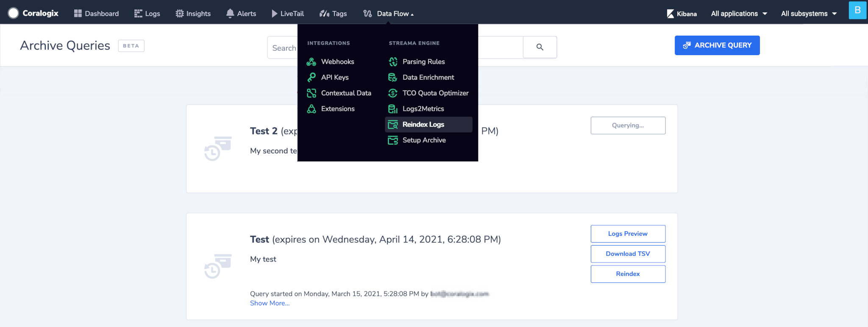Click the Data Enrichment icon

coord(393,77)
